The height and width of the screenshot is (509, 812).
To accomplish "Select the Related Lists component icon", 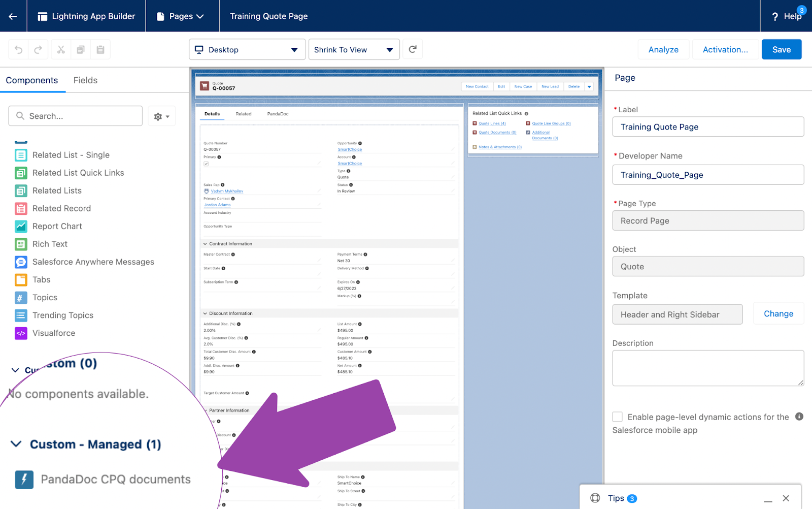I will click(x=21, y=190).
